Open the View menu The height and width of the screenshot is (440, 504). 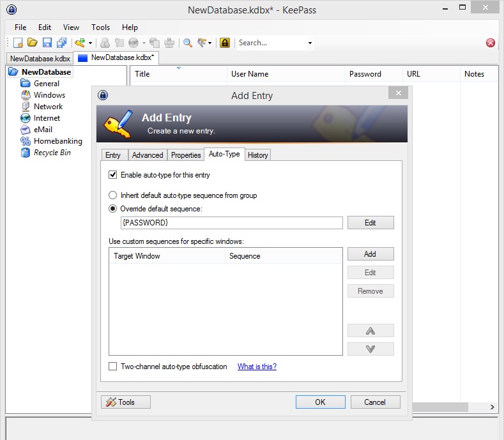pos(71,27)
